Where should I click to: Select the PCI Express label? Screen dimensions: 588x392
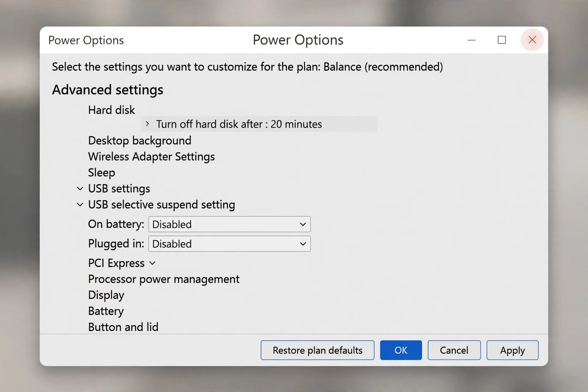pos(116,263)
